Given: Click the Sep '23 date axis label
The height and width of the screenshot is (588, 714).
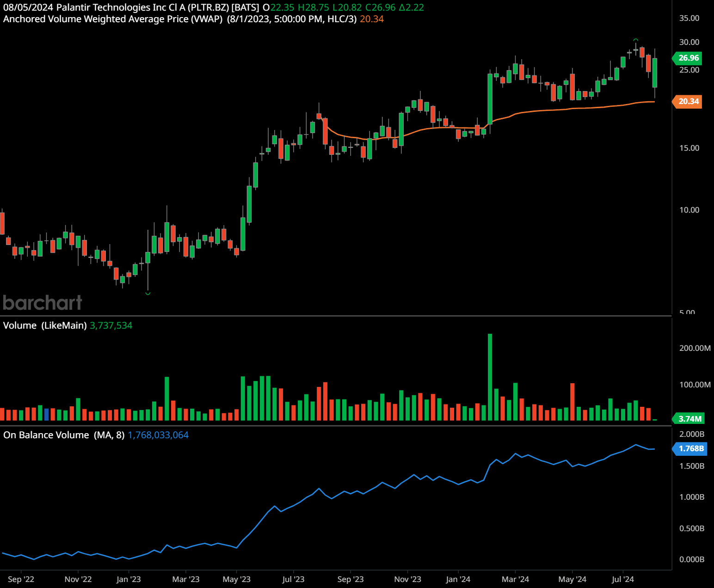Looking at the screenshot, I should [351, 579].
